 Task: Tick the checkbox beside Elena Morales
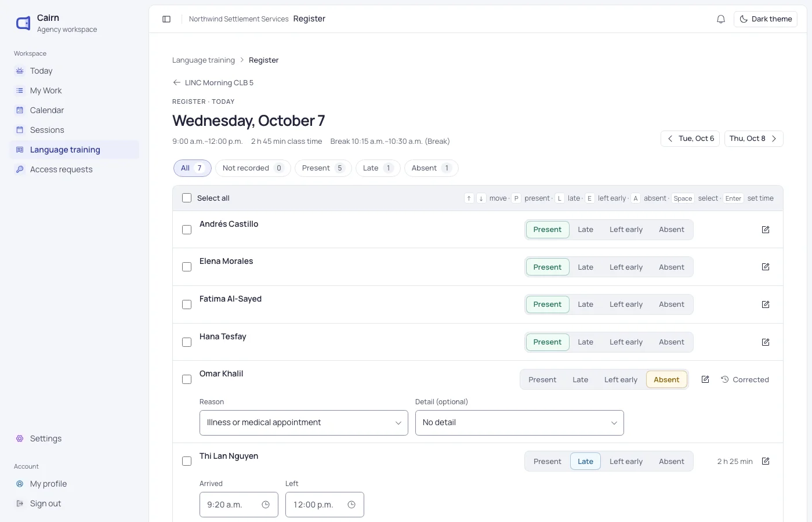(x=187, y=267)
